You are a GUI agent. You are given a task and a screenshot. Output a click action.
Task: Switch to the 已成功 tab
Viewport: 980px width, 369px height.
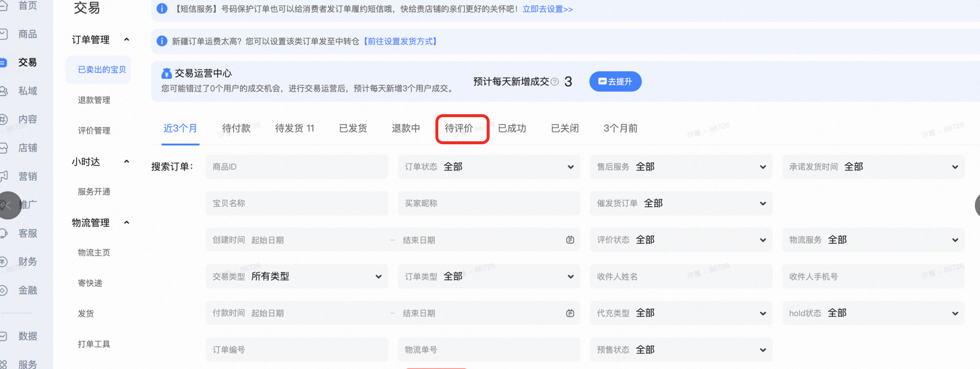click(512, 128)
